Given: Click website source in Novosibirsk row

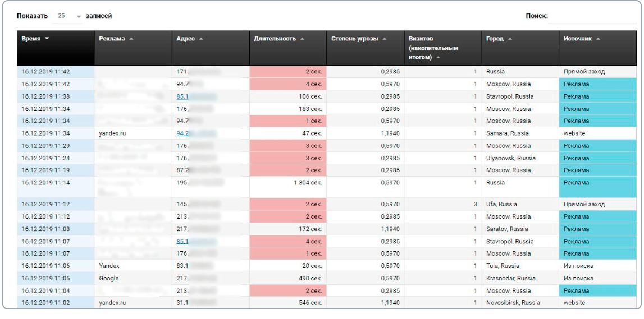Looking at the screenshot, I should tap(574, 303).
